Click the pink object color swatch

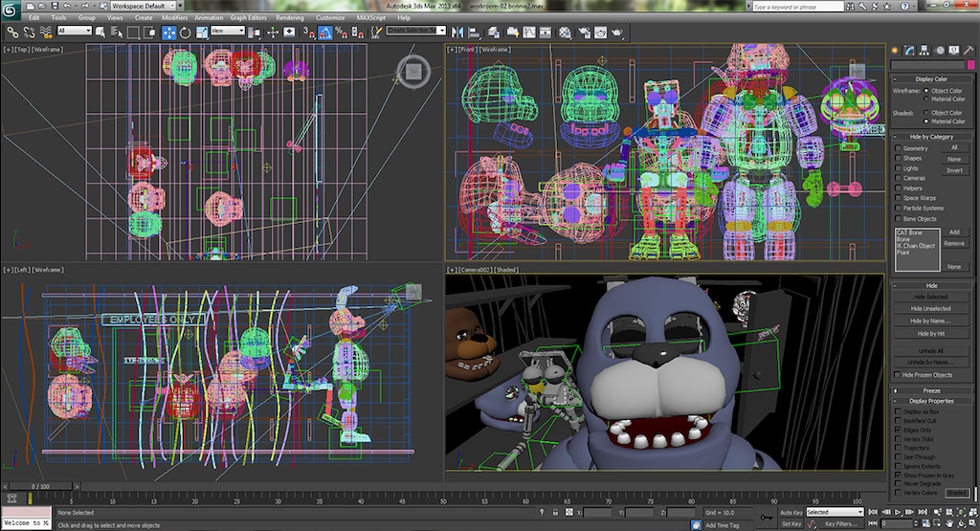click(x=970, y=64)
